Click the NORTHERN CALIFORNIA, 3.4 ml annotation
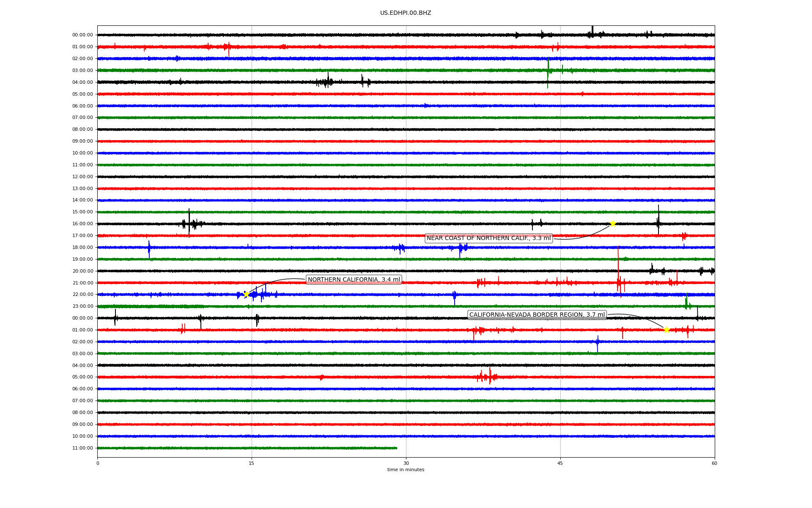 354,279
